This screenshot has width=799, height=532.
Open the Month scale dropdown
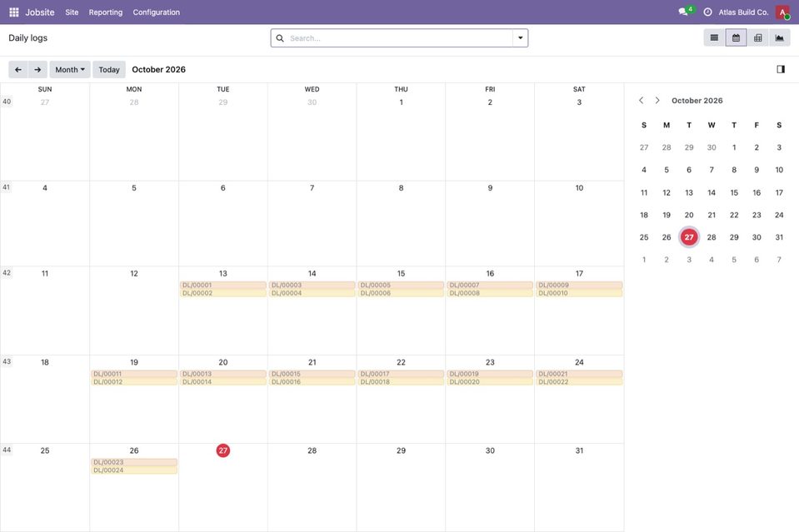(70, 70)
